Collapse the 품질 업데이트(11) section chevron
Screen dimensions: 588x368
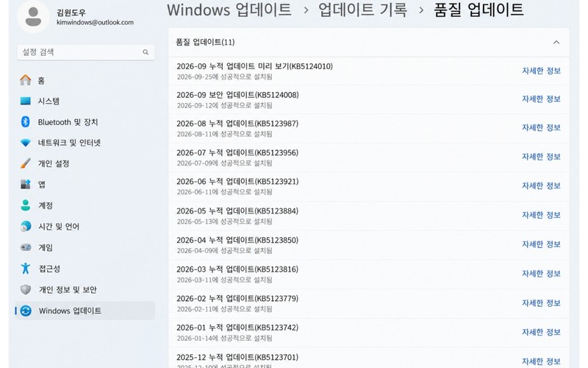(x=556, y=42)
